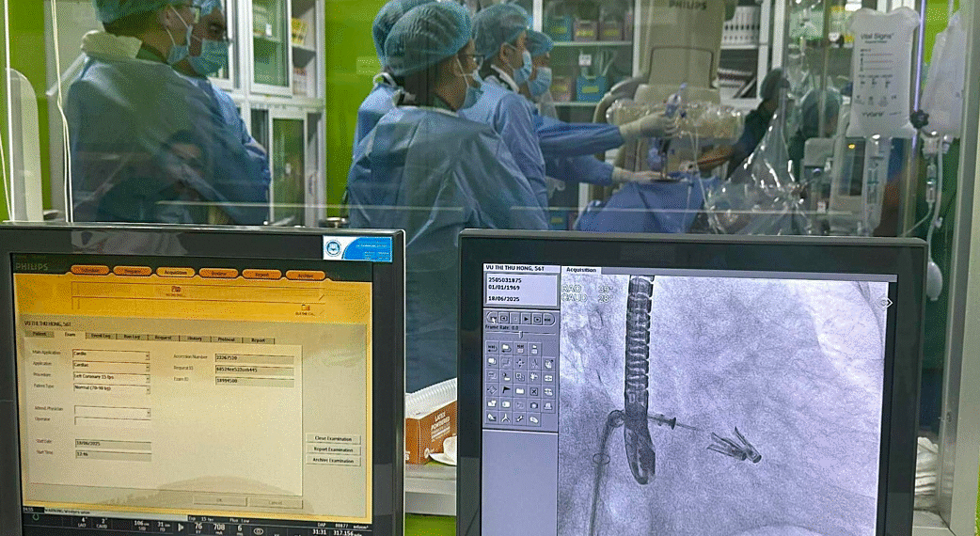980x536 pixels.
Task: Click the step-forward playback icon
Action: (539, 318)
